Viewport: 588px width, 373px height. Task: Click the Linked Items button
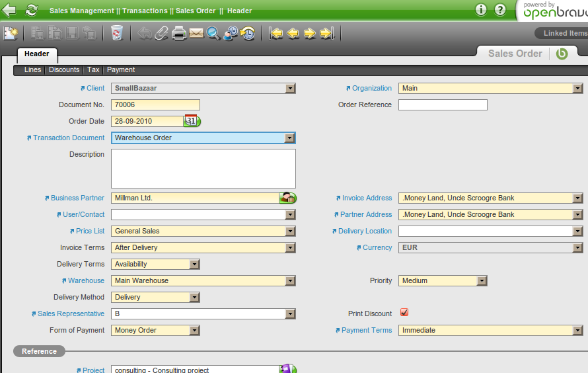tap(564, 33)
